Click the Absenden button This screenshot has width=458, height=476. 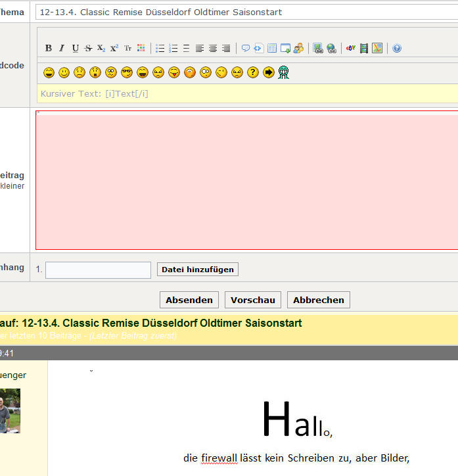click(x=189, y=300)
